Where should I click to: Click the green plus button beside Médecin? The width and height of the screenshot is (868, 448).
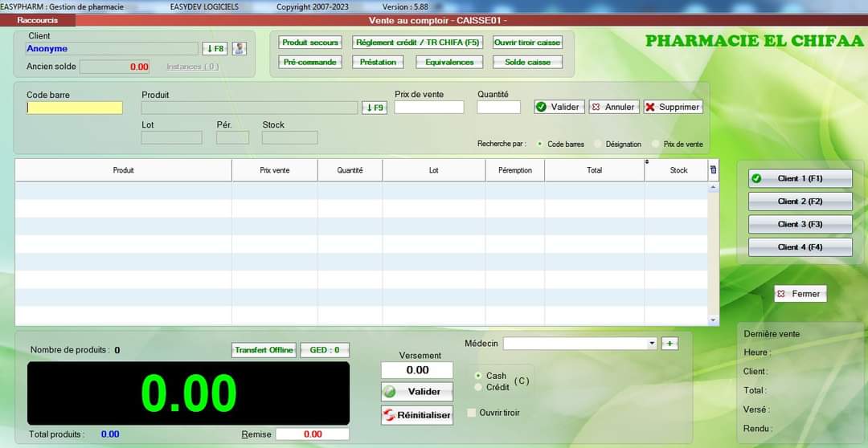(669, 344)
